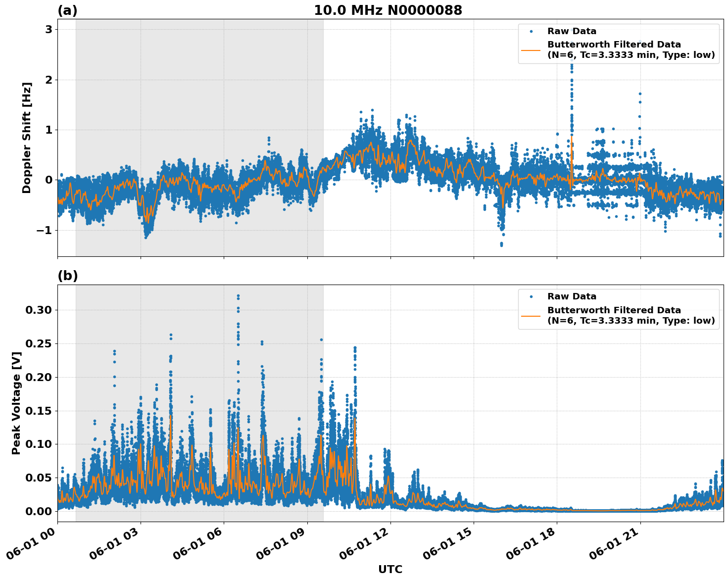This screenshot has width=728, height=580.
Task: Open the panel (b) legend box
Action: (619, 307)
